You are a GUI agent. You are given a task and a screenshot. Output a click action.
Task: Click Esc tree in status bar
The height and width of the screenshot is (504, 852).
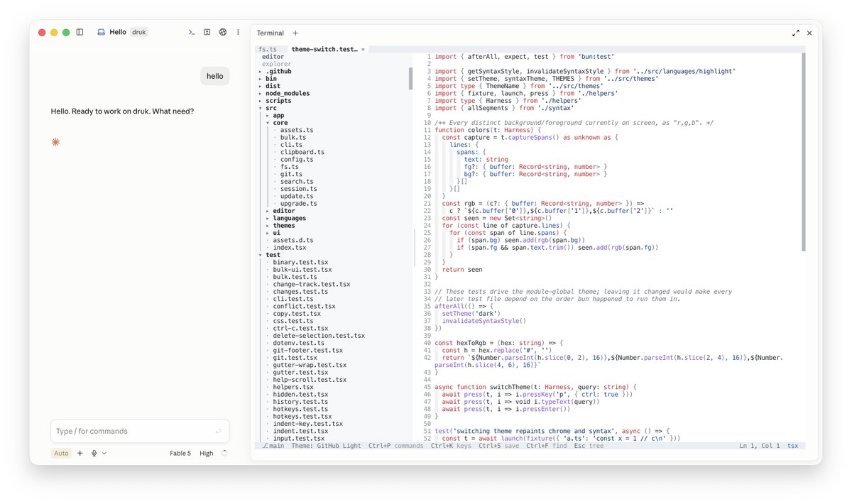pos(589,446)
